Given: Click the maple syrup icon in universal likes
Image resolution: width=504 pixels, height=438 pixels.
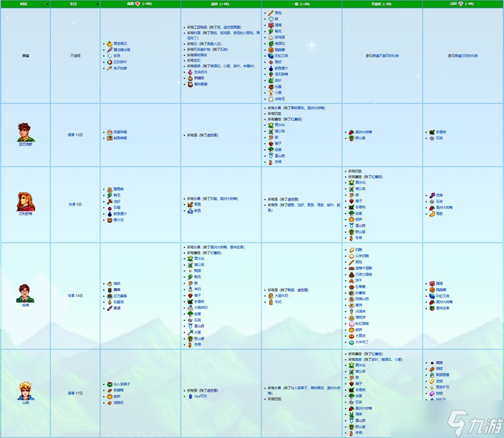Looking at the screenshot, I should point(190,78).
